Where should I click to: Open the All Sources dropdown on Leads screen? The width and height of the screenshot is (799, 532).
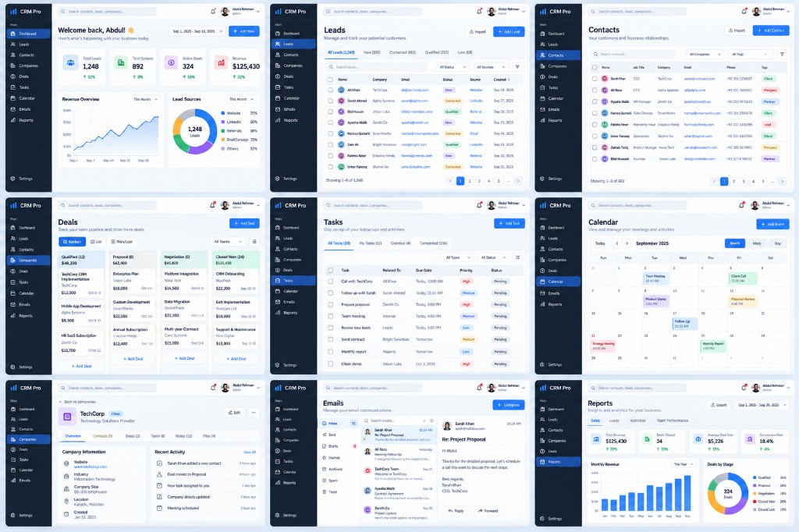[490, 67]
